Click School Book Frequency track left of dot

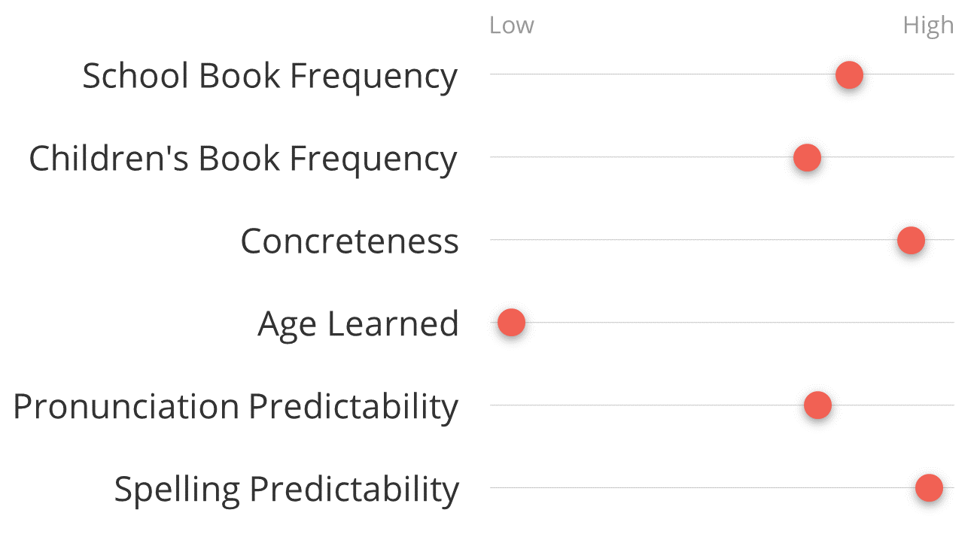pyautogui.click(x=662, y=74)
